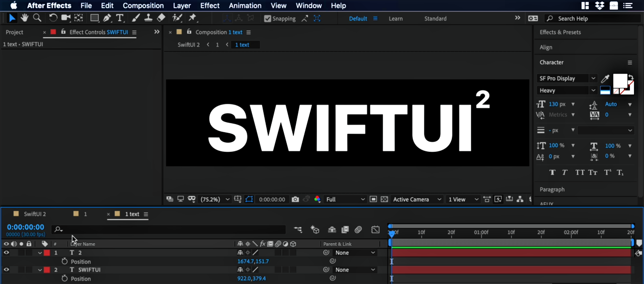644x284 pixels.
Task: Toggle the Position stopwatch for SWIFTUI layer
Action: (65, 278)
